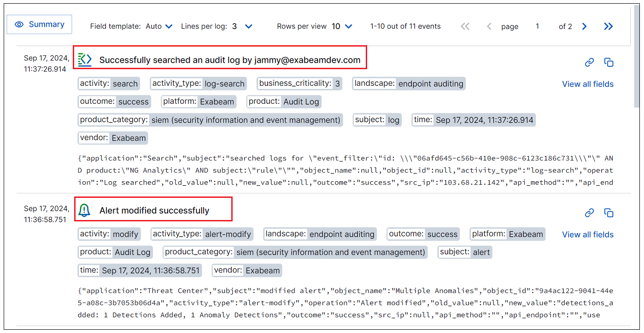This screenshot has height=333, width=644.
Task: Copy the Alert modified event contents
Action: 609,213
